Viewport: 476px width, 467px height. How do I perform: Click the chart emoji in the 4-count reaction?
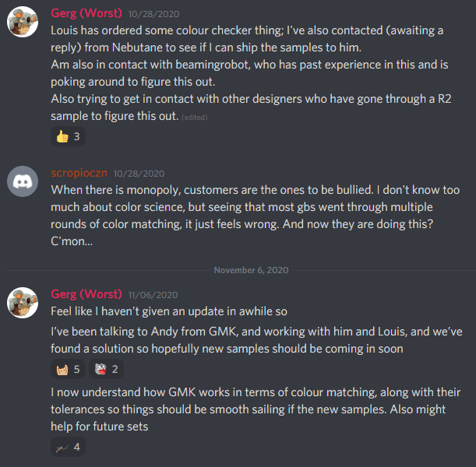coord(62,447)
